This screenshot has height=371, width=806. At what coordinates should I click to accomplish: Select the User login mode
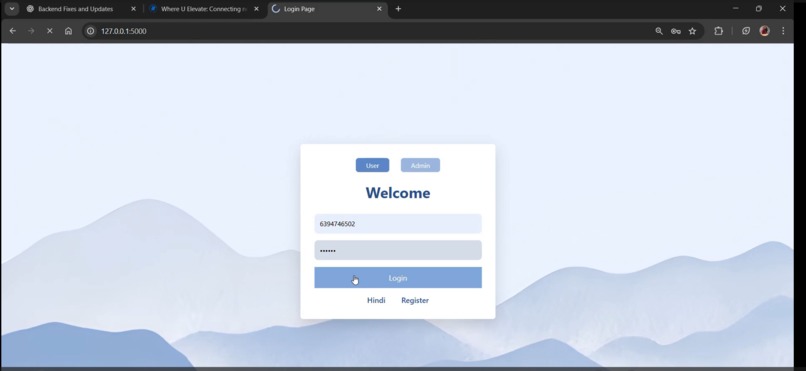[372, 165]
